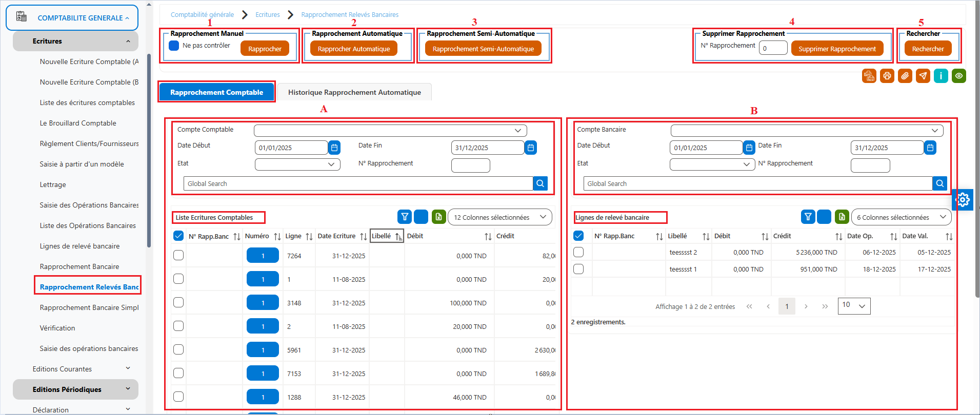This screenshot has width=980, height=415.
Task: Check the row for écriture ligne 7264
Action: pyautogui.click(x=178, y=255)
